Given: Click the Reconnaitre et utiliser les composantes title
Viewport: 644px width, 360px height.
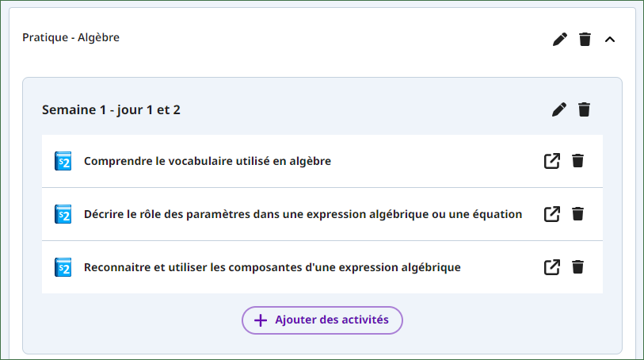Looking at the screenshot, I should pyautogui.click(x=272, y=267).
